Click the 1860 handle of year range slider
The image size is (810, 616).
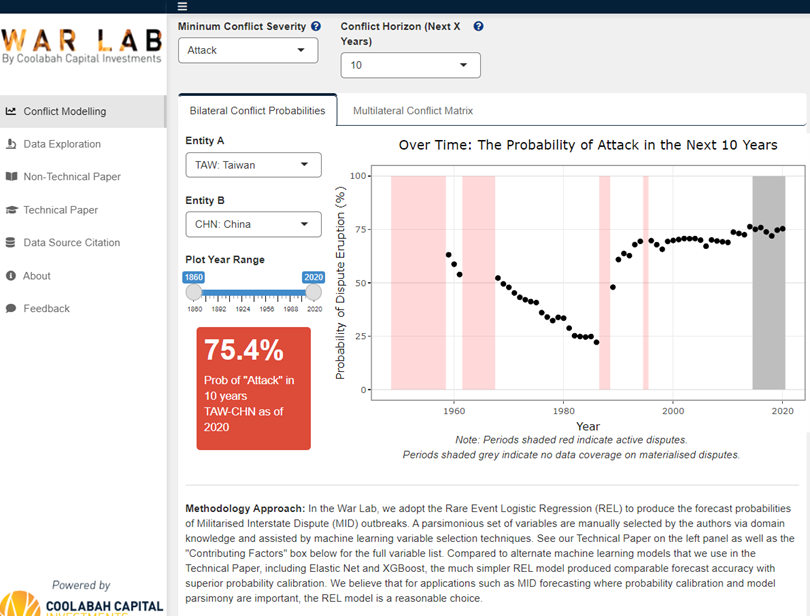pos(194,291)
